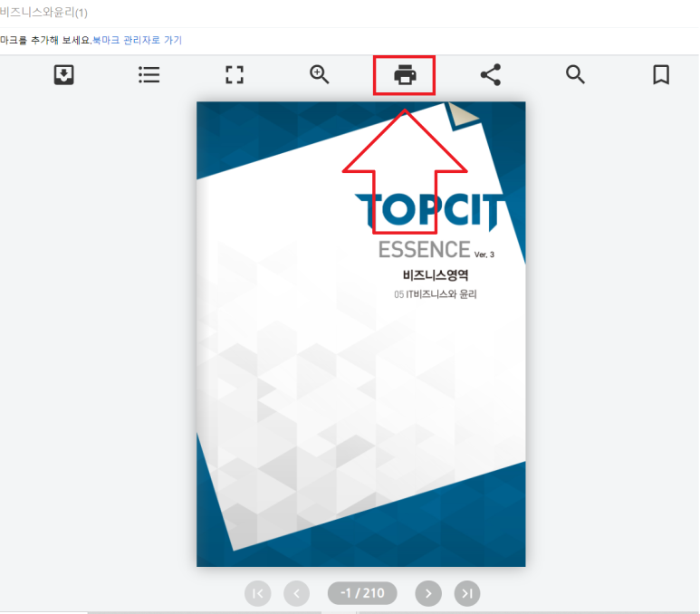The image size is (700, 614).
Task: Click the printer icon to print the document
Action: pos(405,74)
